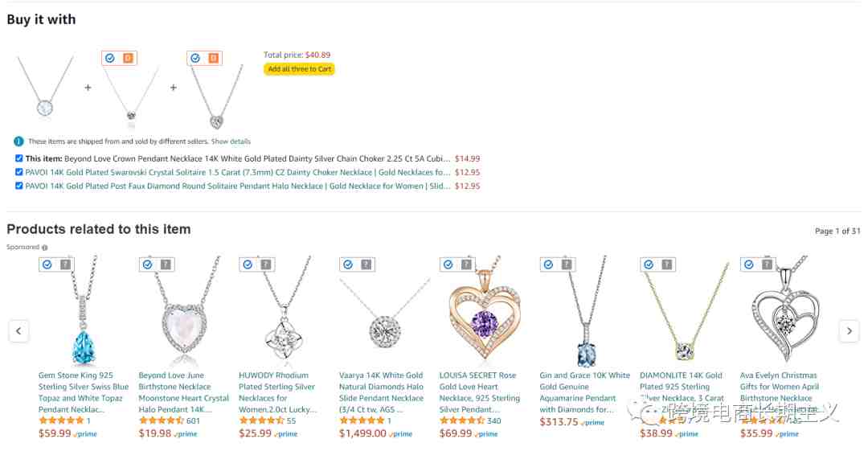Open HUWODY Rhodium Plated Sterling Silver Necklaces link
This screenshot has height=451, width=868.
(277, 392)
